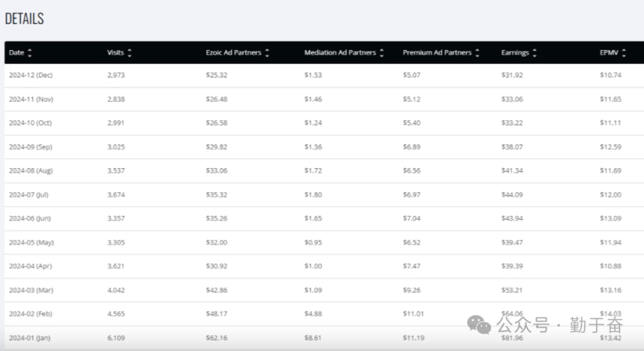Click the $29.82 Ezoic value for September

pyautogui.click(x=216, y=147)
